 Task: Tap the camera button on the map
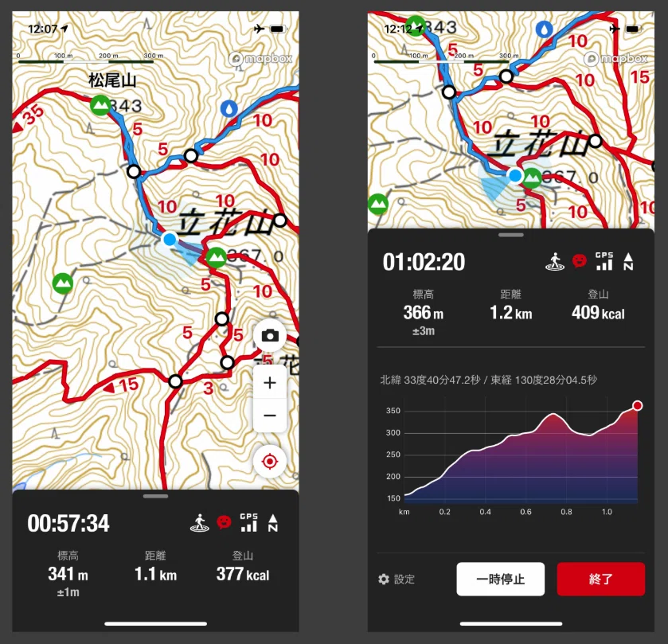[270, 336]
